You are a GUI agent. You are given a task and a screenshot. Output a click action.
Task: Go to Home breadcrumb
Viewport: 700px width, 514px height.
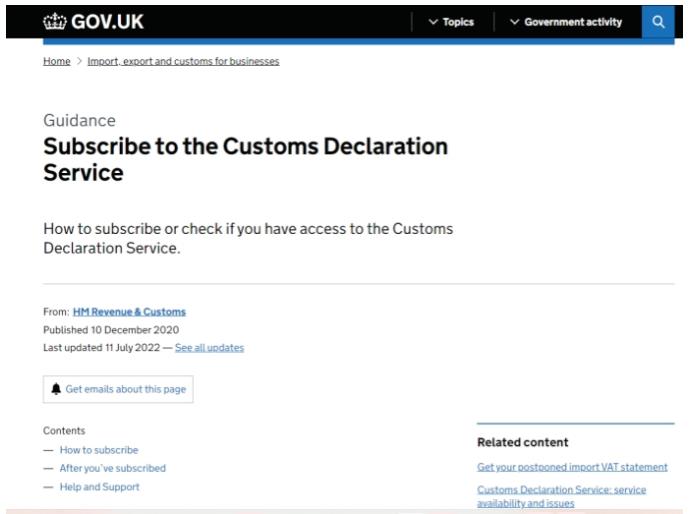(57, 61)
